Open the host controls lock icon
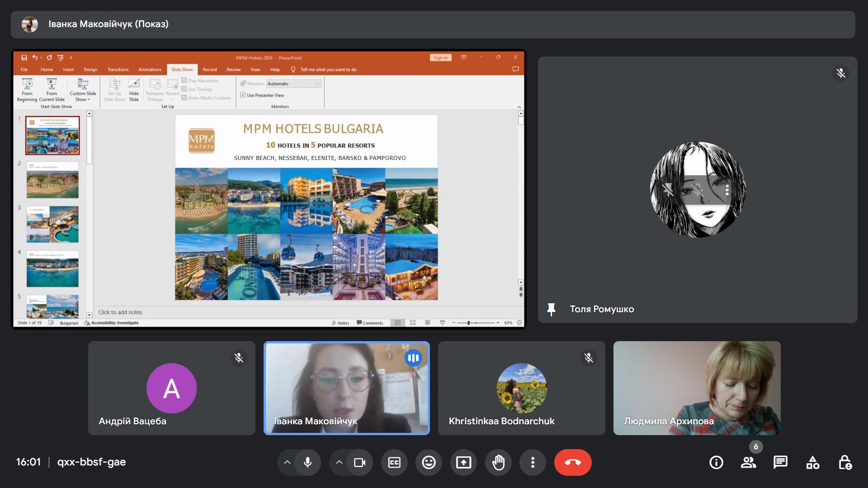The image size is (868, 488). coord(844,462)
